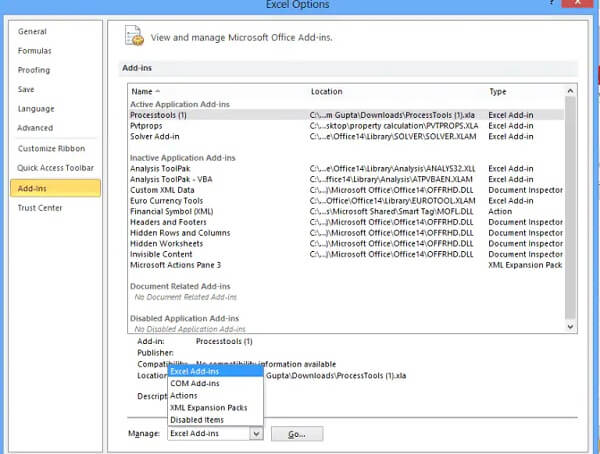Click the EUROTOOL.XLAM location path
This screenshot has width=600, height=454.
392,201
